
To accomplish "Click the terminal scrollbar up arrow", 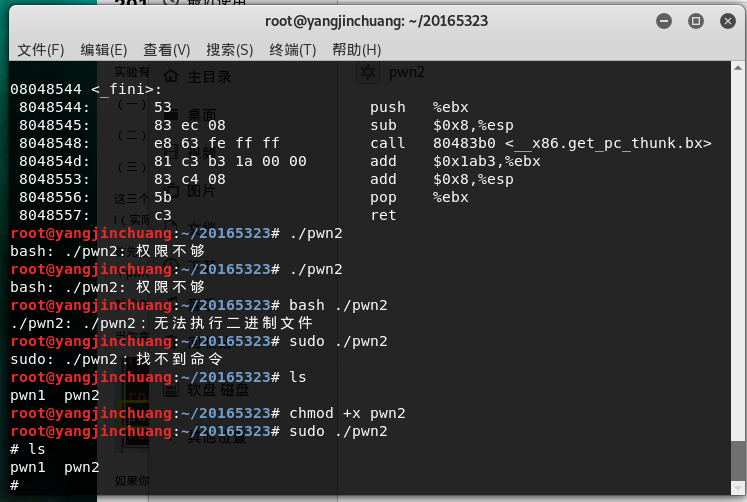I will (x=738, y=68).
